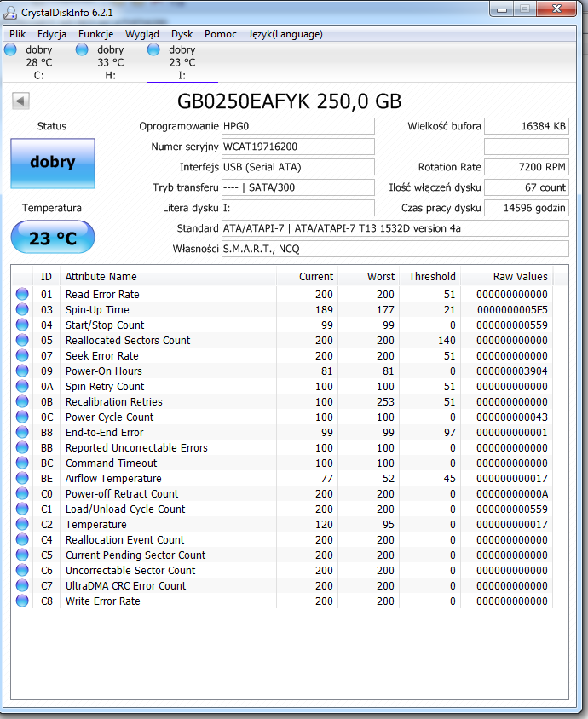Click the status icon for Command Timeout
The image size is (588, 719).
tap(22, 463)
